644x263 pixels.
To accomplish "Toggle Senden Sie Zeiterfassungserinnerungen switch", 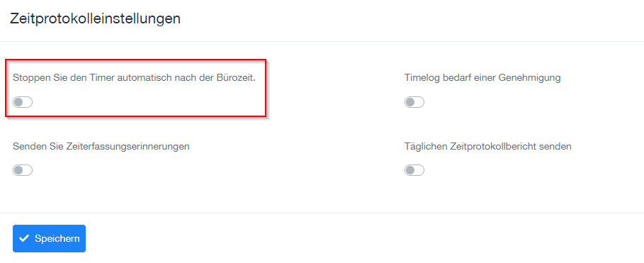I will click(x=23, y=170).
